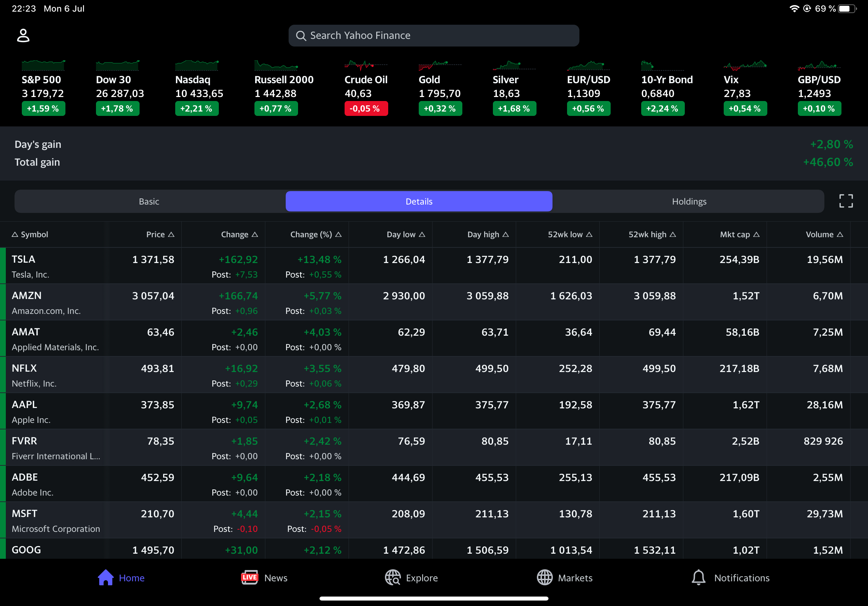Select the Details view tab

point(419,201)
